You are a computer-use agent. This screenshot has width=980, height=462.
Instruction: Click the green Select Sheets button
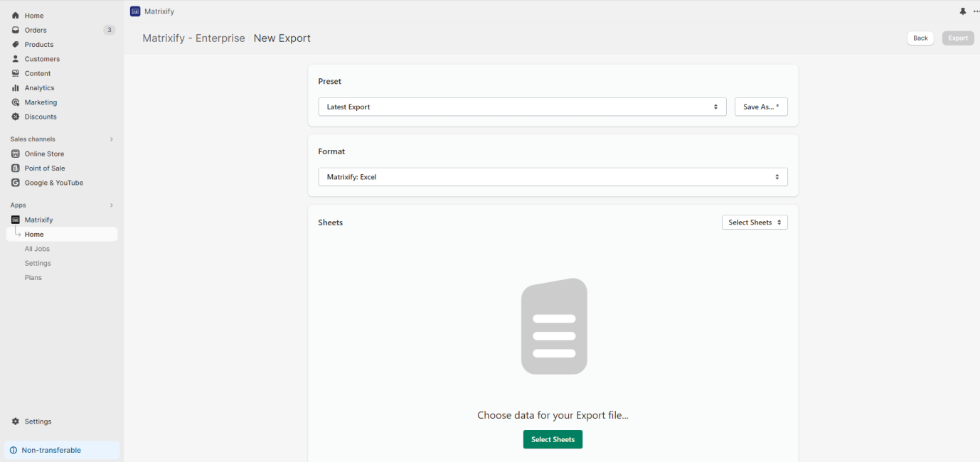(x=553, y=439)
